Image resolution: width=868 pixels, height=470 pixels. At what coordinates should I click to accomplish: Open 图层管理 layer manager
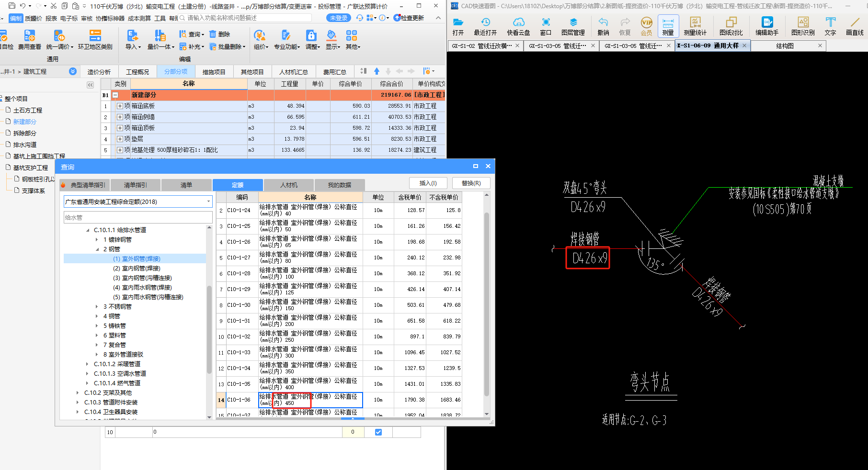573,26
